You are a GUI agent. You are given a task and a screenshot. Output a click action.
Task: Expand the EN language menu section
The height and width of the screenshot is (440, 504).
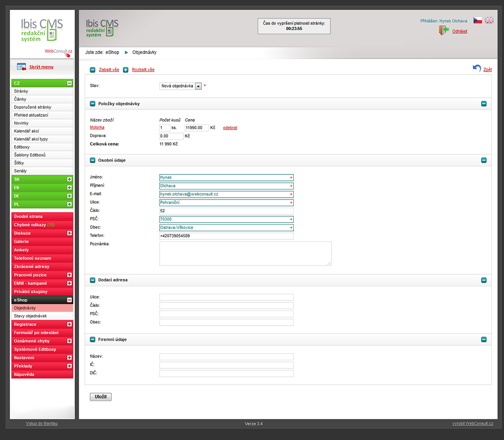(69, 187)
